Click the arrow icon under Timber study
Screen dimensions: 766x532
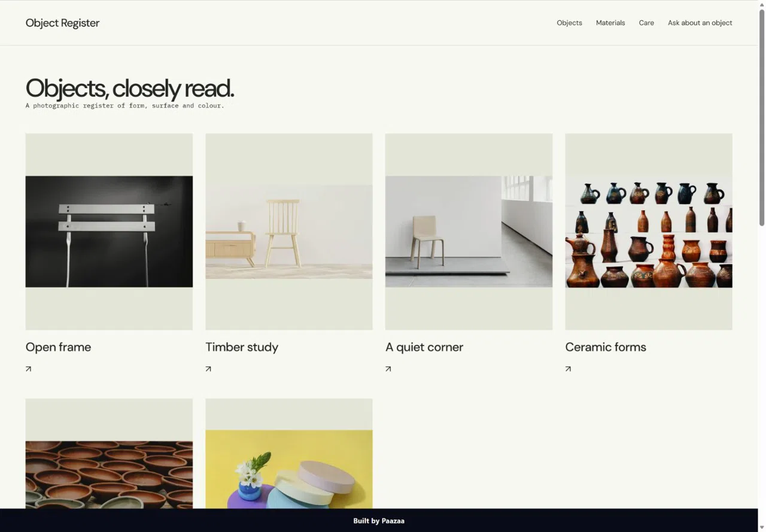[208, 369]
